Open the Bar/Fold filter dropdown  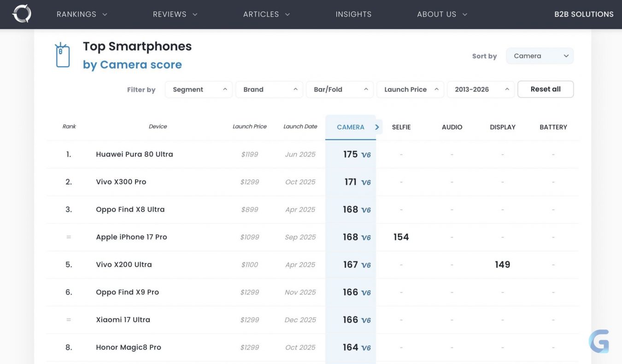point(340,90)
